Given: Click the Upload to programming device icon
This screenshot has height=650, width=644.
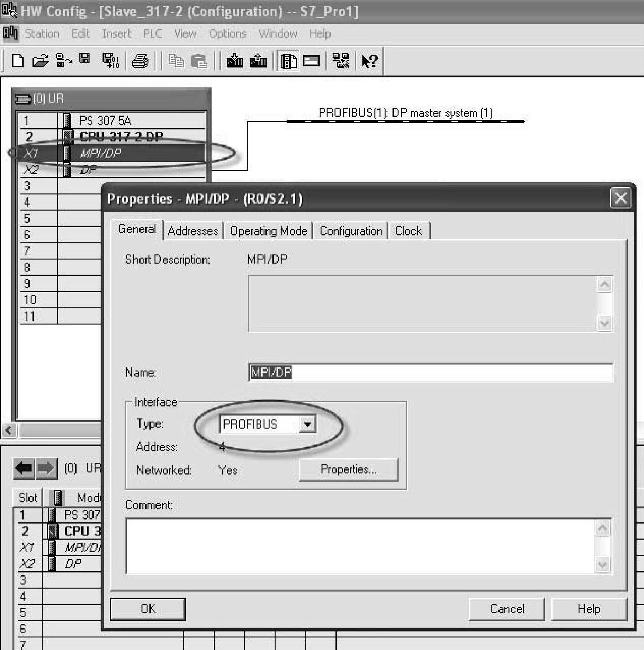Looking at the screenshot, I should click(x=258, y=61).
